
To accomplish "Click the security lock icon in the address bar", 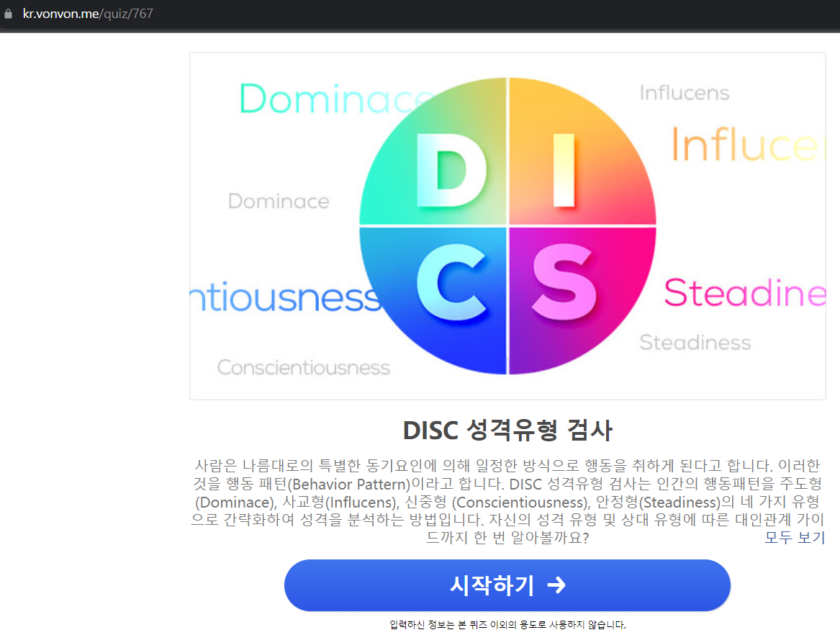I will (x=9, y=13).
